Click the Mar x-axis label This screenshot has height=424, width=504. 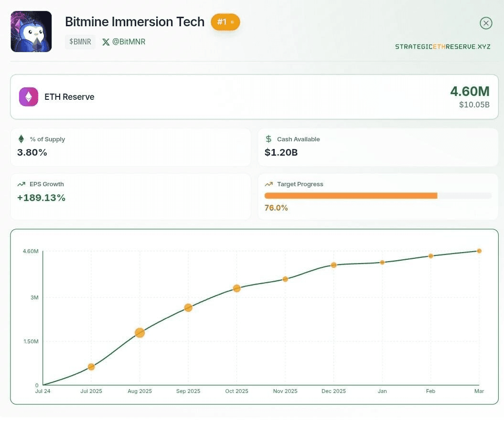479,391
